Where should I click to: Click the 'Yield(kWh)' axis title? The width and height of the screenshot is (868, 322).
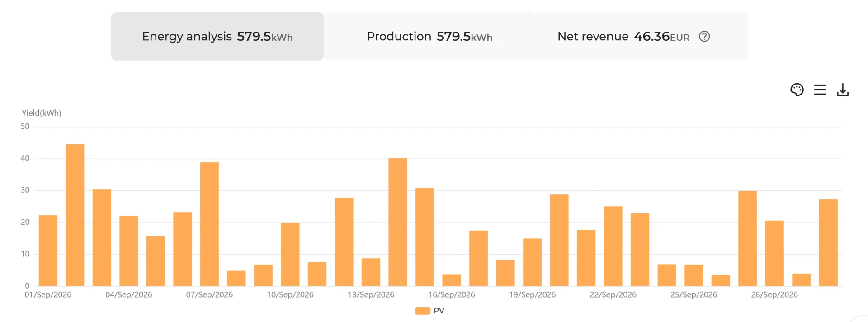pos(42,113)
